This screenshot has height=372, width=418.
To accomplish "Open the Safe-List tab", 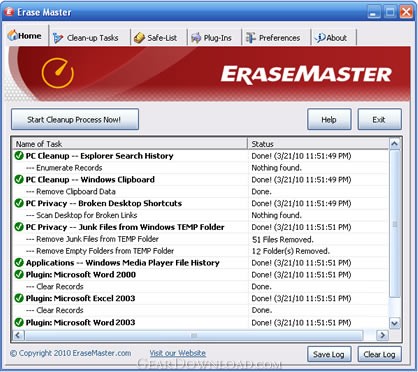I will coord(158,38).
